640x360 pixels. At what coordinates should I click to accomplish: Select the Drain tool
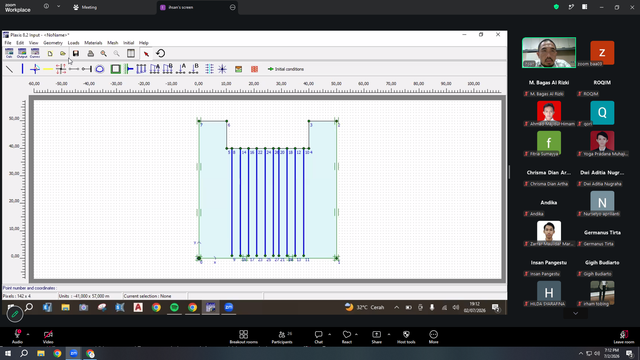(x=209, y=69)
